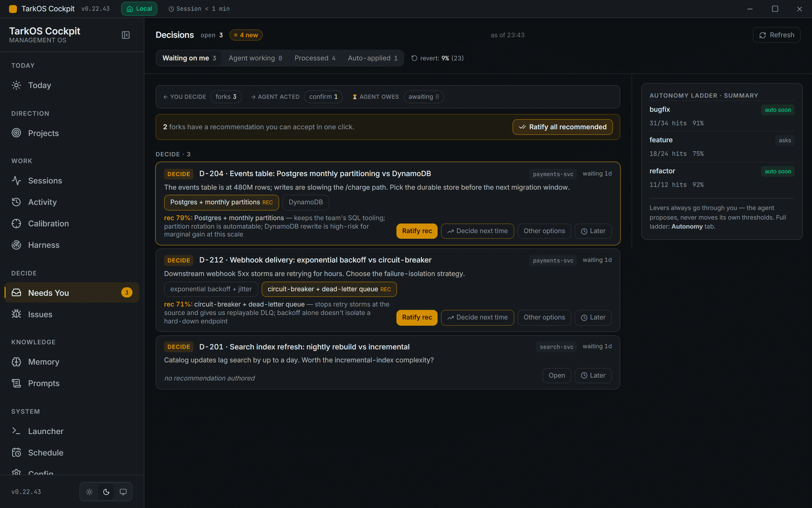Ratify rec for D-212
The width and height of the screenshot is (812, 508).
417,317
